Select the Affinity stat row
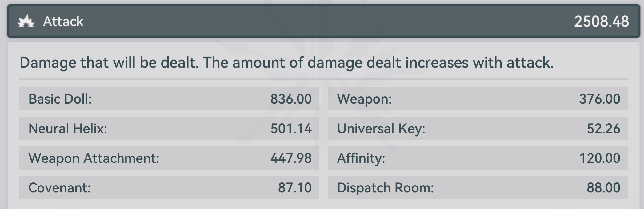This screenshot has height=209, width=644. (478, 158)
